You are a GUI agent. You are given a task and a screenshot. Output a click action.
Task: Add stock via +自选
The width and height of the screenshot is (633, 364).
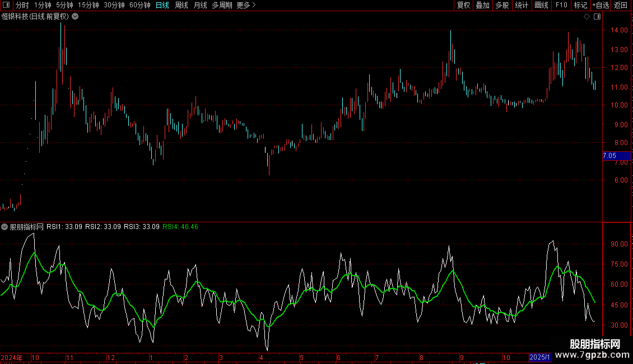click(601, 5)
